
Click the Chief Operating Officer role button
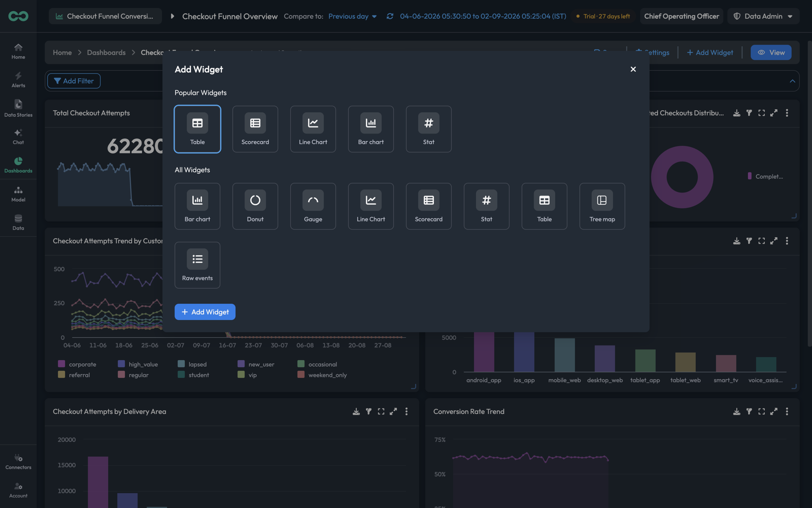click(682, 16)
